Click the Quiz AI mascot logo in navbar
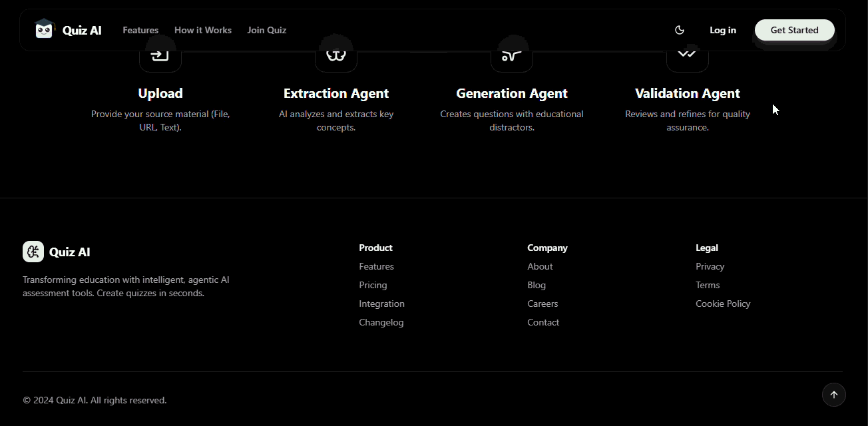The image size is (868, 426). [44, 29]
